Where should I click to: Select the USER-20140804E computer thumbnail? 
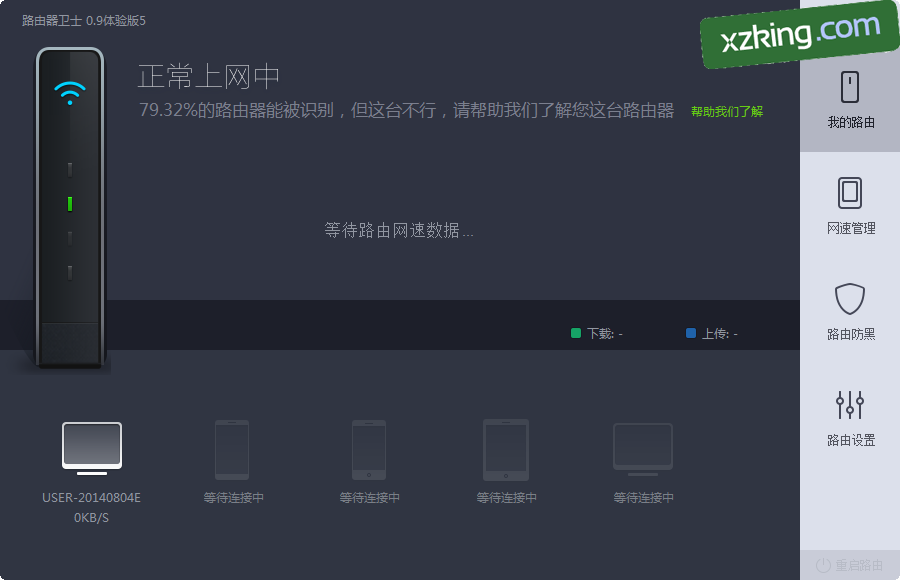[91, 445]
